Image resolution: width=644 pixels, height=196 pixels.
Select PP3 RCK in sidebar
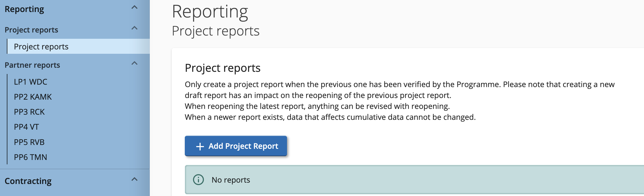pos(29,112)
